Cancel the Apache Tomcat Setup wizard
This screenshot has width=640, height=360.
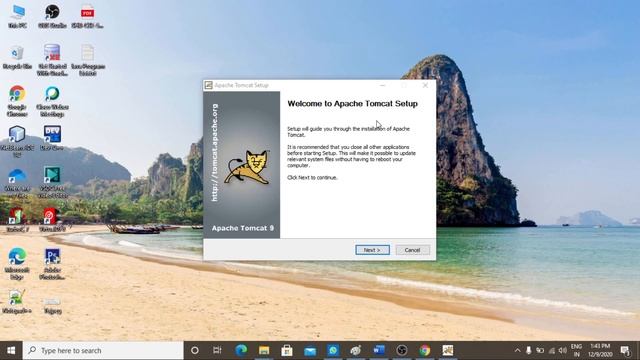click(x=412, y=250)
